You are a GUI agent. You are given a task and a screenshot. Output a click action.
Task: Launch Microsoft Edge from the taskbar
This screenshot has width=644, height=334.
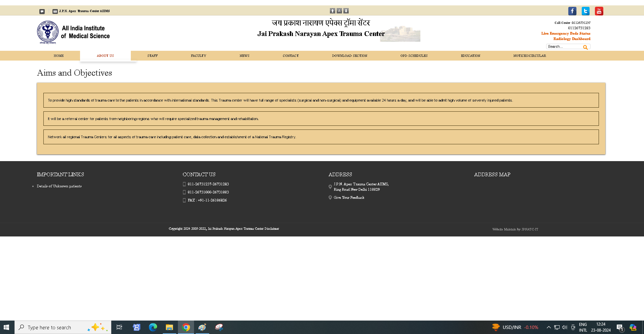(153, 327)
